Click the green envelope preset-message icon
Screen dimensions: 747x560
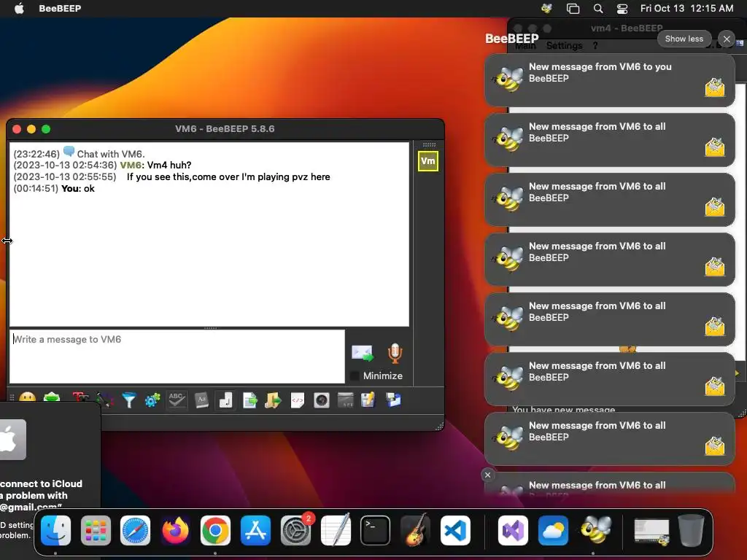(x=52, y=398)
